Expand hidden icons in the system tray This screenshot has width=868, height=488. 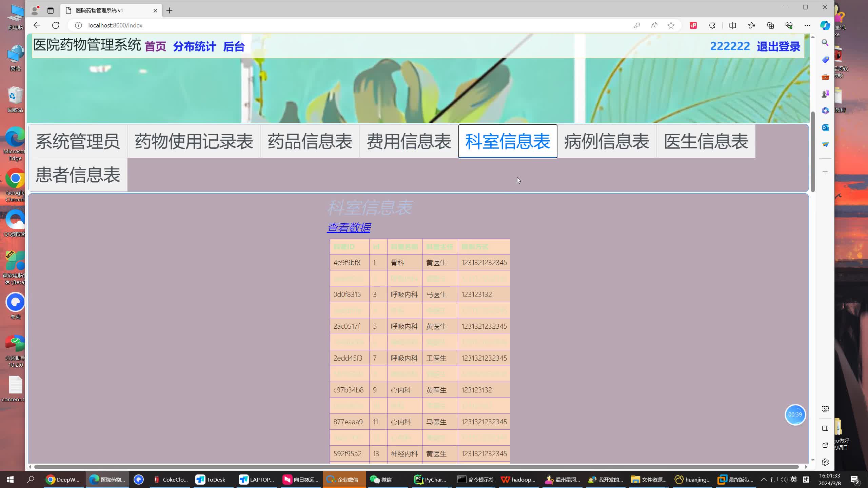coord(764,479)
